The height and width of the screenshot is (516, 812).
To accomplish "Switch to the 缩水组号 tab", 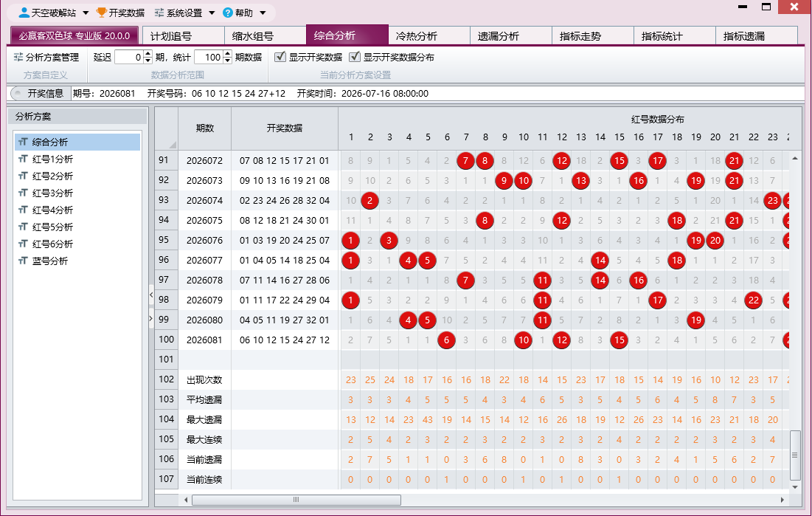I will (x=266, y=35).
